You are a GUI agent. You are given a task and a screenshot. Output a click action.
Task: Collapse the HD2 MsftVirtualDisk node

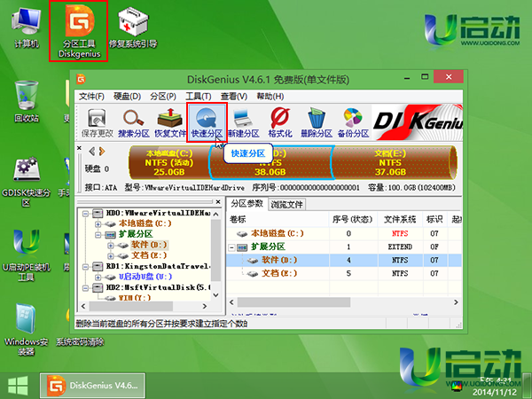pyautogui.click(x=86, y=288)
